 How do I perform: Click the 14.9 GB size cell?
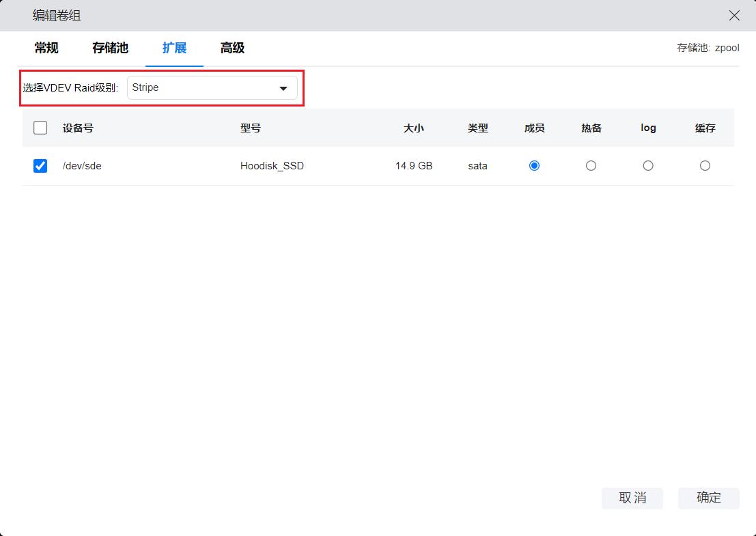[x=413, y=166]
